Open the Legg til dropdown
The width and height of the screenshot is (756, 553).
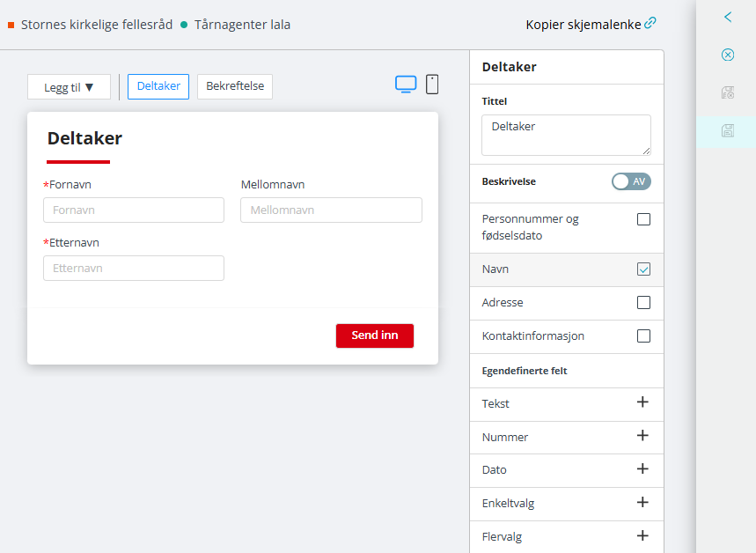[x=69, y=86]
